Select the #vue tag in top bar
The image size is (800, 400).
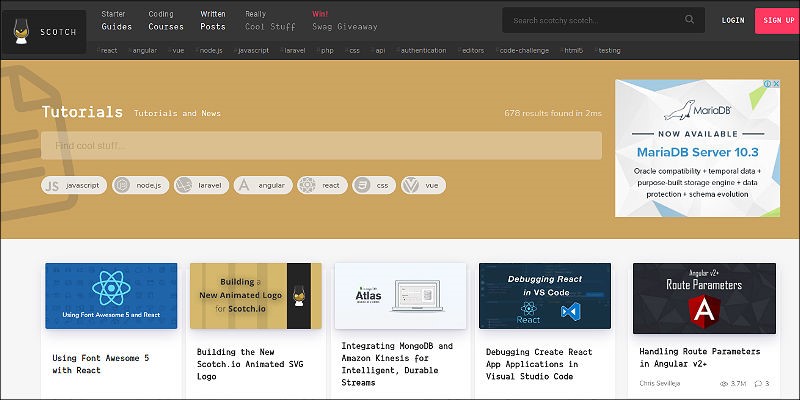[x=176, y=51]
